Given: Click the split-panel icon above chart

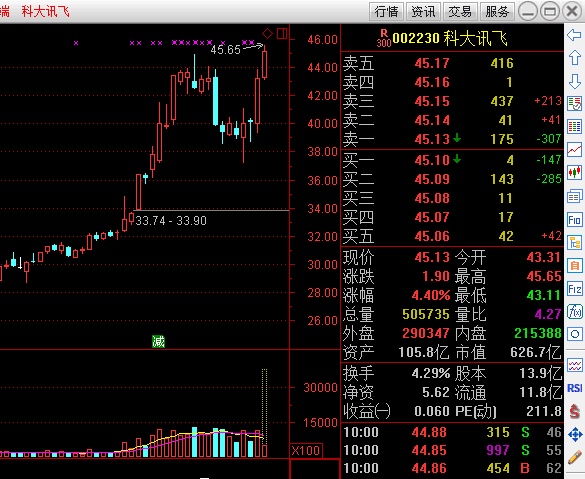Looking at the screenshot, I should pos(282,34).
